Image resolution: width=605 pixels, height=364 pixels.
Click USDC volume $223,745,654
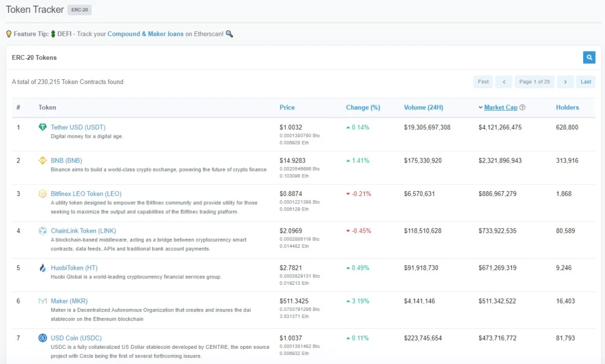point(423,338)
